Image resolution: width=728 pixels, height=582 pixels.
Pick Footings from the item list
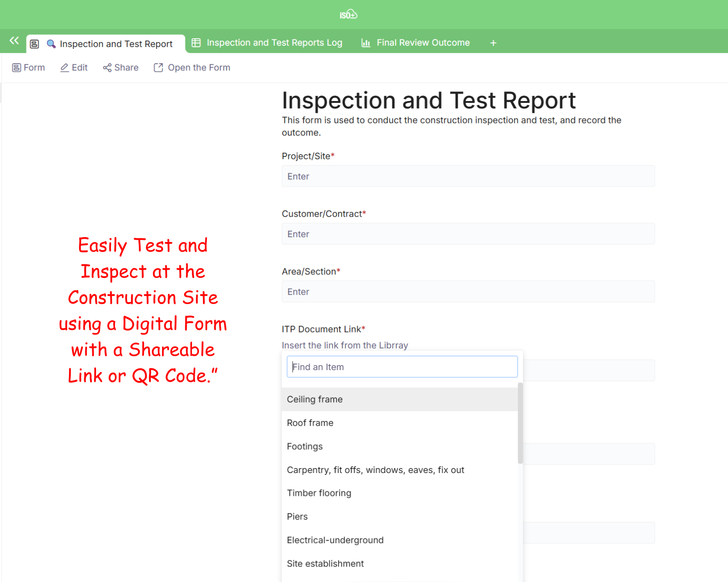tap(305, 447)
